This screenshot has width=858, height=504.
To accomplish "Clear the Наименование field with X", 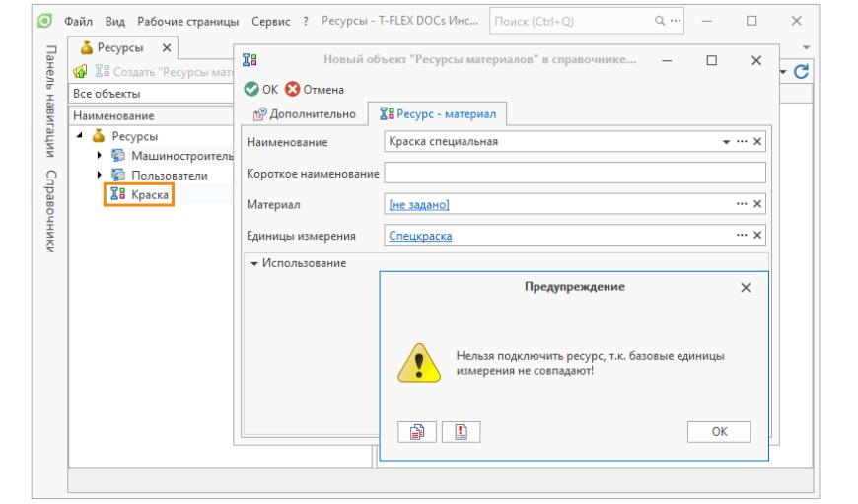I will [x=757, y=142].
